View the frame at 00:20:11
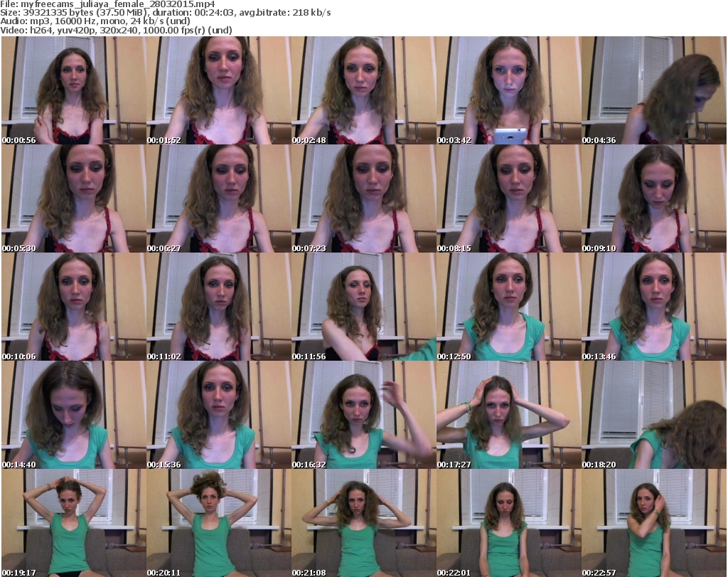728x577 pixels. [x=219, y=524]
